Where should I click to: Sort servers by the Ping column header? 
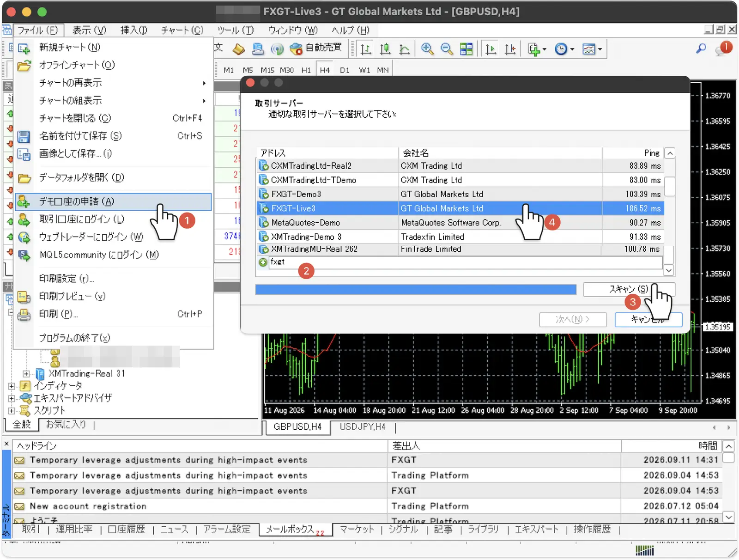pyautogui.click(x=633, y=153)
